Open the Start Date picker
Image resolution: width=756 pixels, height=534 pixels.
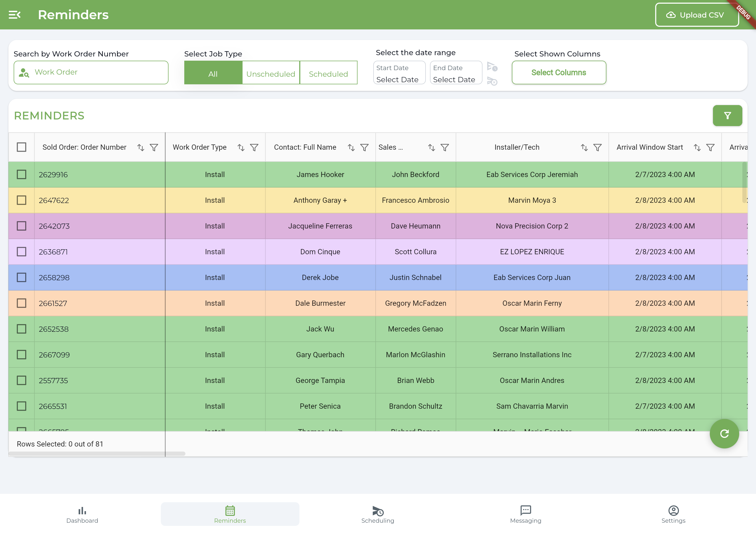pos(399,73)
